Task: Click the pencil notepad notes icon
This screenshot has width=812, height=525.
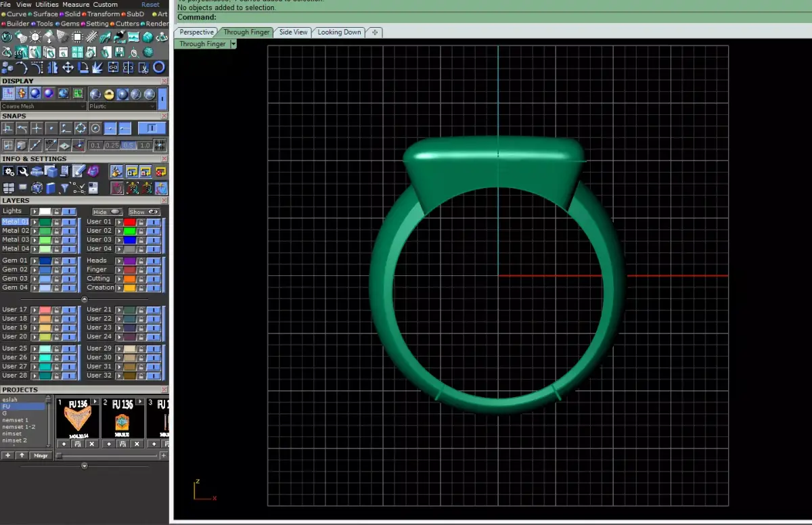Action: (x=78, y=171)
